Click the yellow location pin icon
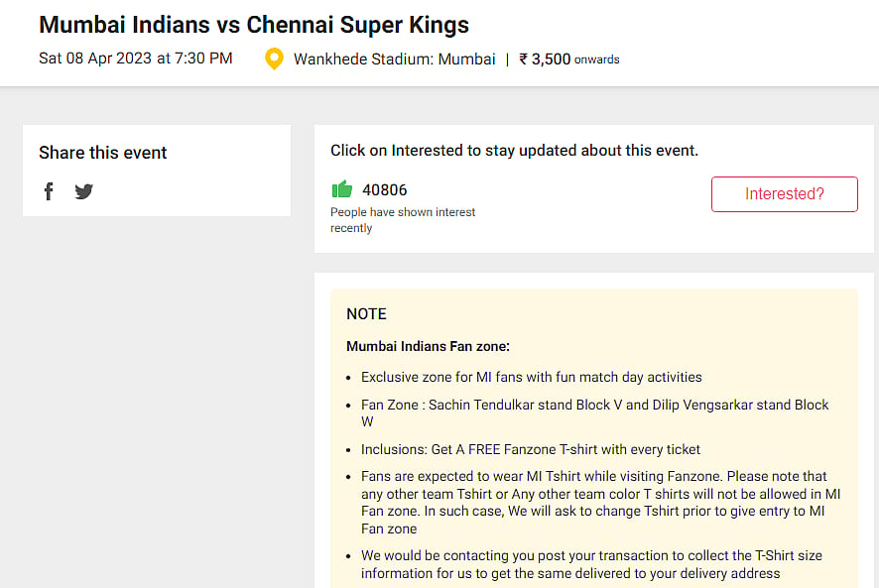Screen dimensions: 879x588 [274, 59]
